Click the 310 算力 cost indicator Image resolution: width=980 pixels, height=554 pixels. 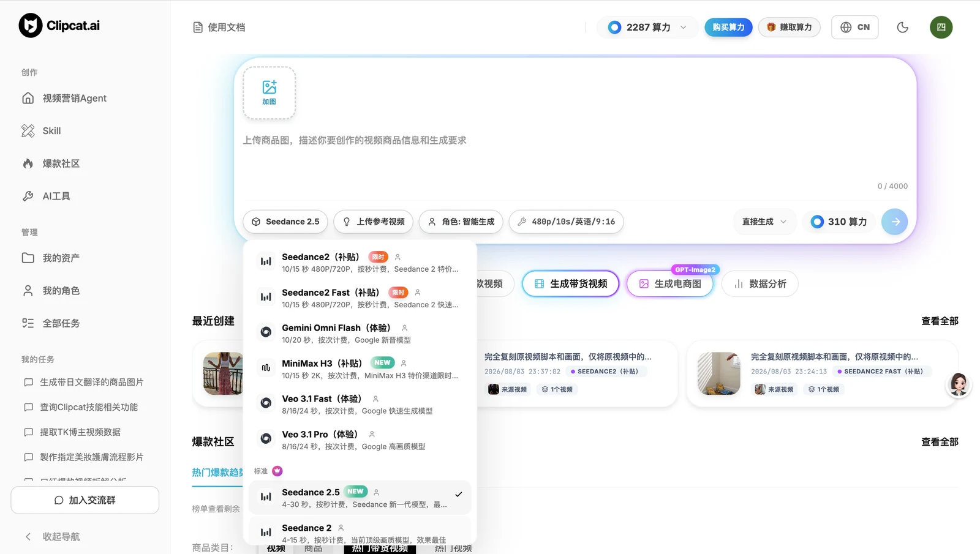tap(839, 222)
